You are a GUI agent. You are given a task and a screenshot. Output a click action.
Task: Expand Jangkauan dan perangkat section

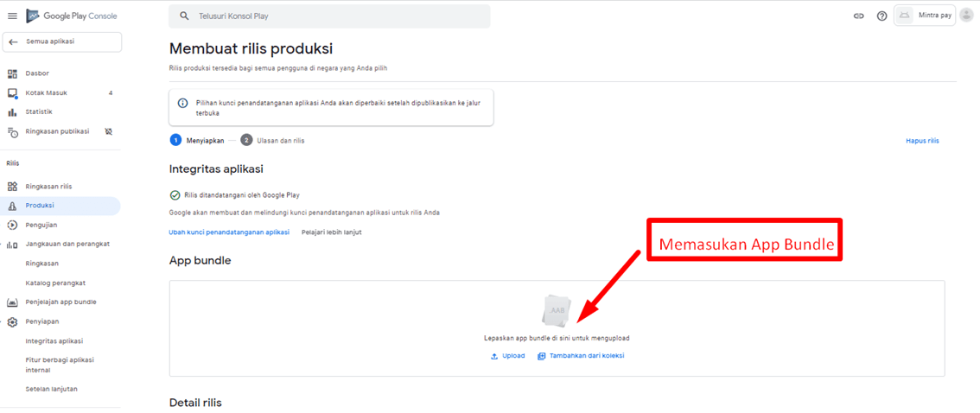67,244
